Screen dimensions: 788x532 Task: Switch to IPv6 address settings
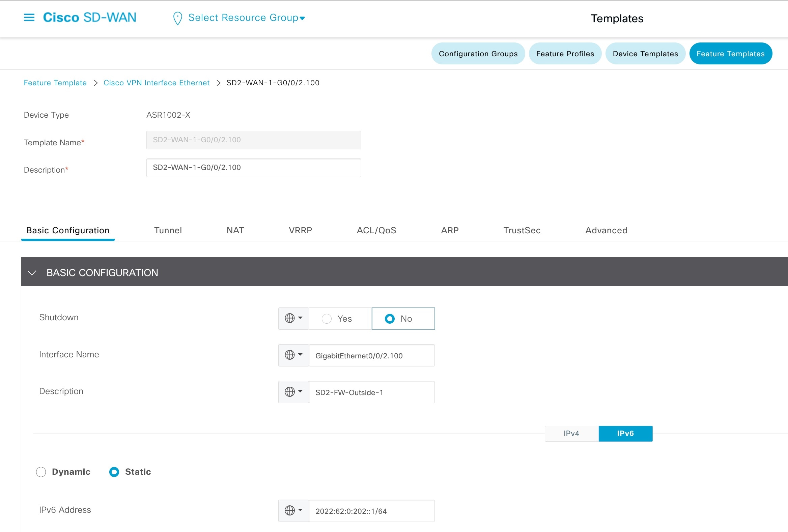[x=625, y=434]
